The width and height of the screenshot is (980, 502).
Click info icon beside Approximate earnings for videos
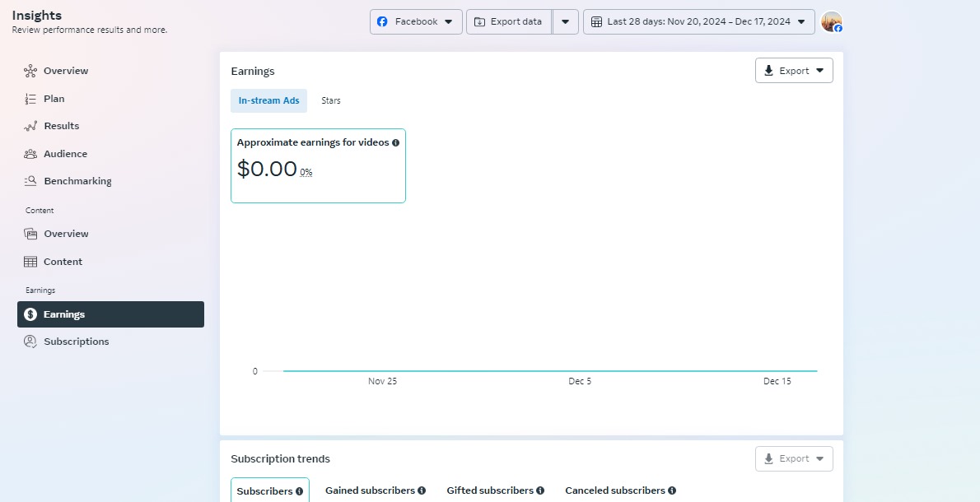tap(396, 142)
